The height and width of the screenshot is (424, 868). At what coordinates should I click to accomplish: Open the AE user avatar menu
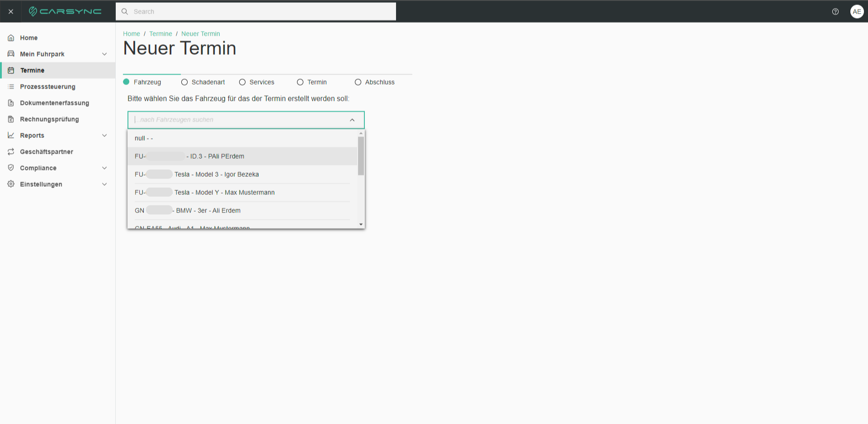[857, 12]
